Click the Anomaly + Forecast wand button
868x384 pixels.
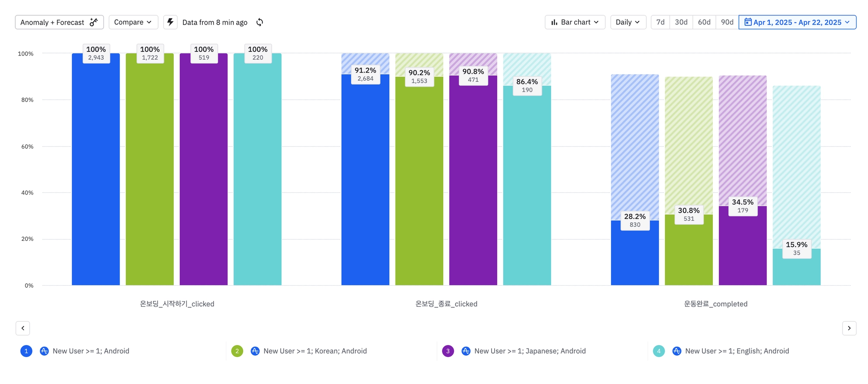pyautogui.click(x=59, y=22)
